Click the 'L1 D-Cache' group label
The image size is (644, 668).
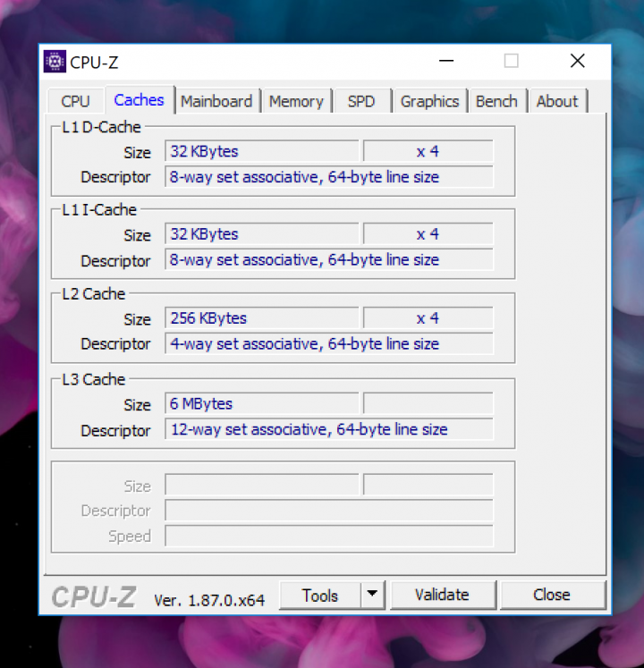tap(101, 127)
